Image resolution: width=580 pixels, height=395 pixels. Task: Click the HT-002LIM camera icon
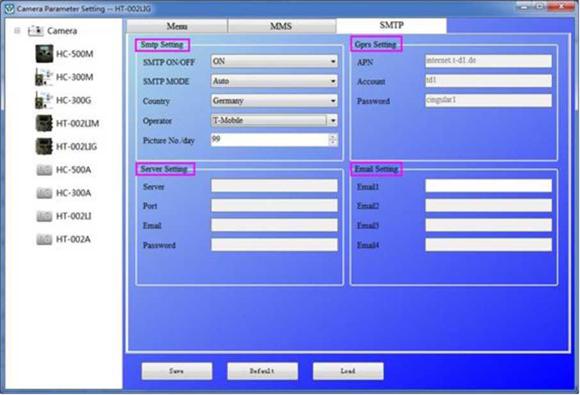[x=44, y=123]
